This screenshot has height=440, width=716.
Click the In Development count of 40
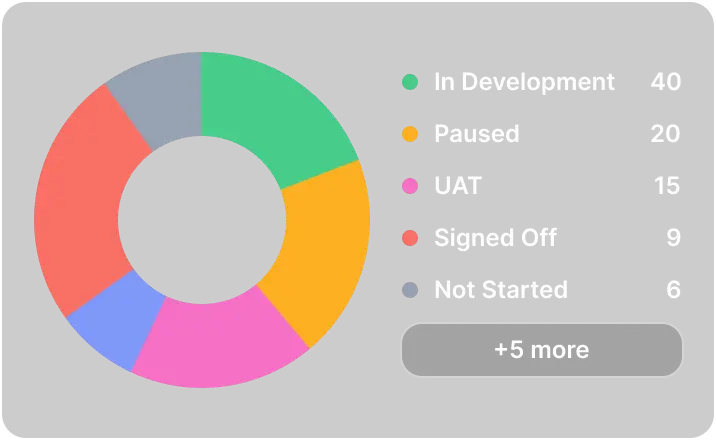click(x=665, y=82)
